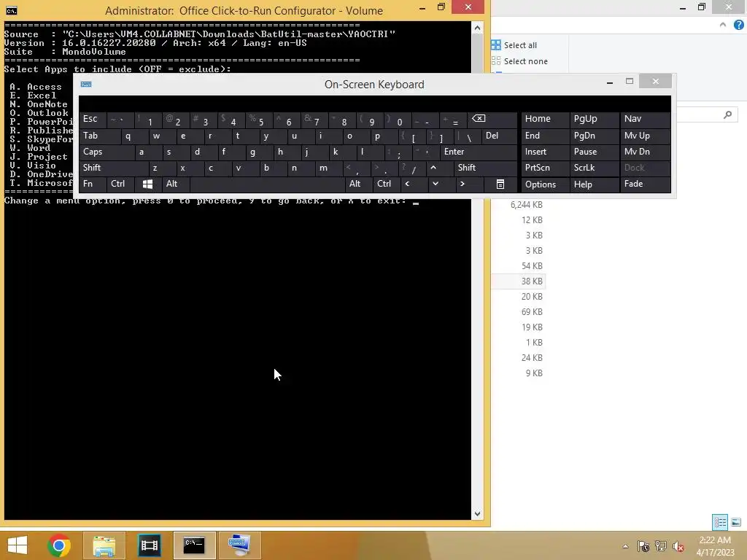Toggle the left Ctrl key
747x560 pixels.
120,184
